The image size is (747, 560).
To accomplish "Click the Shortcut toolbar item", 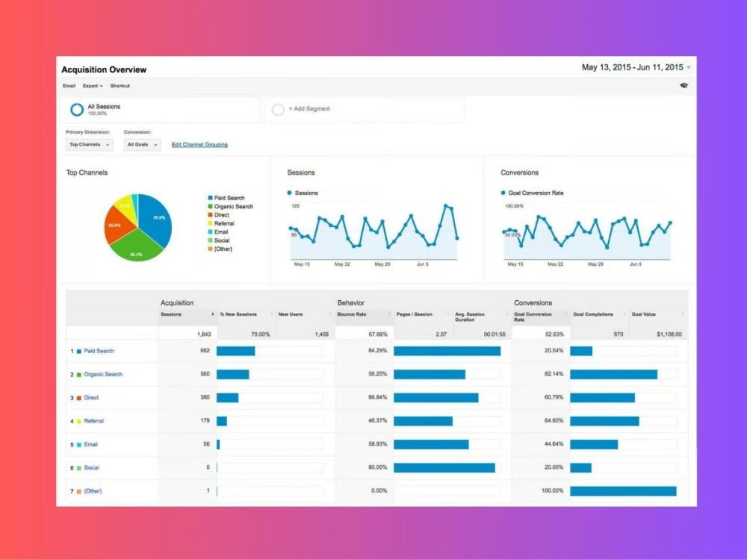I will pos(120,86).
